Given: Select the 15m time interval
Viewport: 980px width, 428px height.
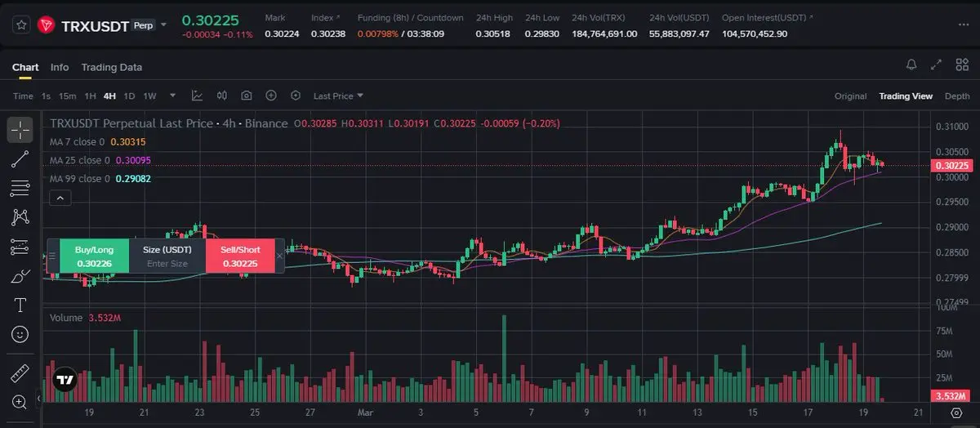Looking at the screenshot, I should [67, 96].
